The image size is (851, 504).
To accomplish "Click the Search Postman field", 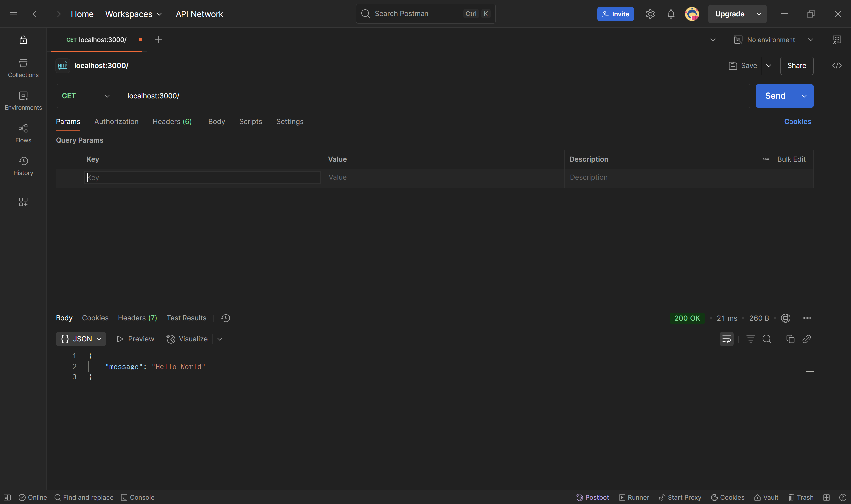I will pyautogui.click(x=425, y=14).
